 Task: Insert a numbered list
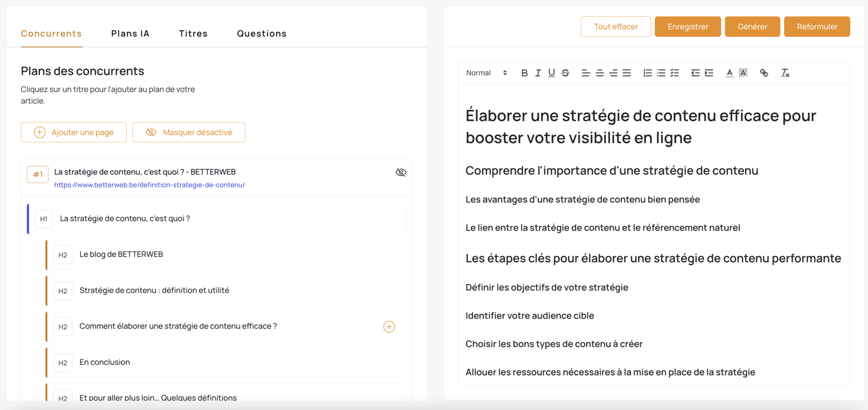click(647, 73)
